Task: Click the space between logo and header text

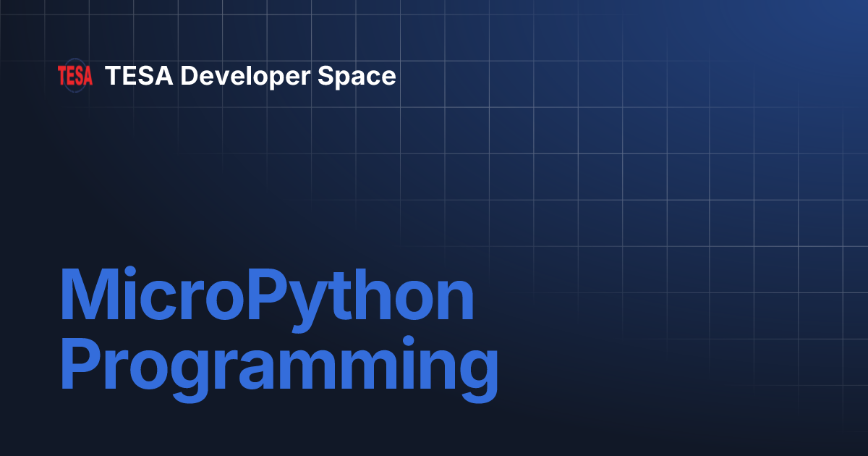Action: click(x=99, y=75)
